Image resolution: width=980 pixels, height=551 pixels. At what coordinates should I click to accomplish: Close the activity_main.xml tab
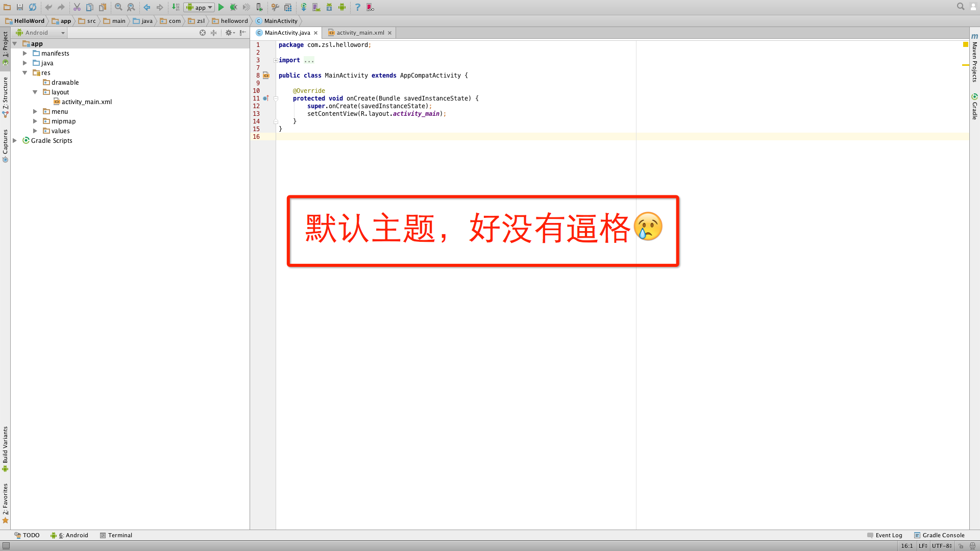point(389,33)
